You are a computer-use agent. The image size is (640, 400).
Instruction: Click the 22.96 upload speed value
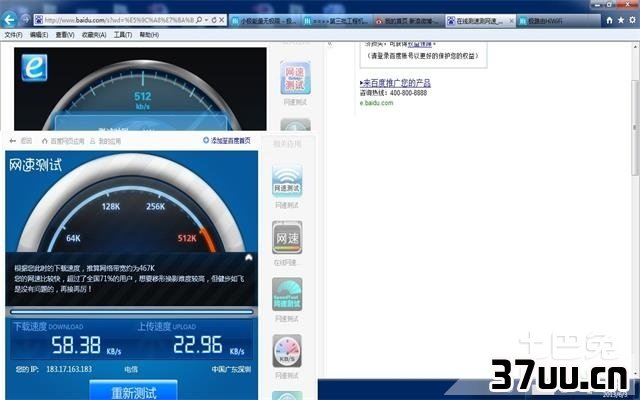[198, 345]
